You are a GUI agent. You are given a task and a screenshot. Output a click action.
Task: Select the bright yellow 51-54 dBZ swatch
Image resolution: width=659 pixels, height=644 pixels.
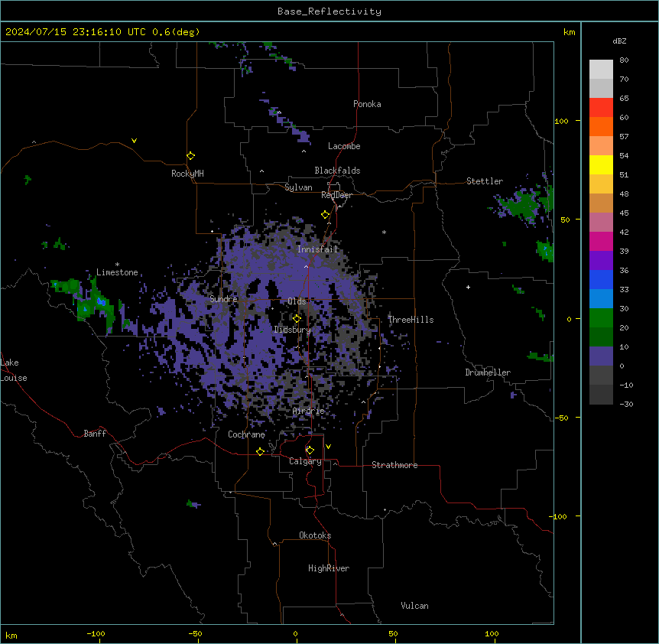point(601,164)
